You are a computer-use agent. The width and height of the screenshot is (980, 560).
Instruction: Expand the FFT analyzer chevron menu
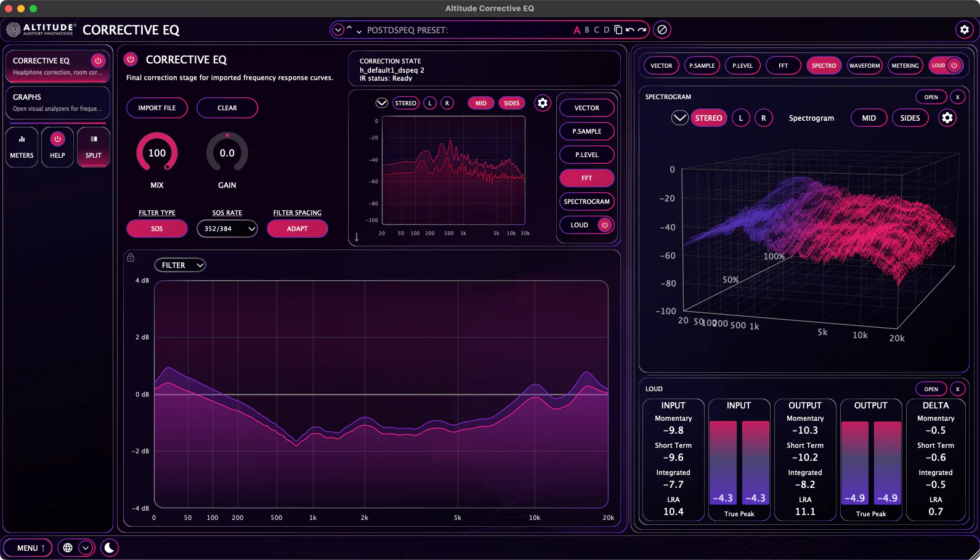click(x=382, y=103)
